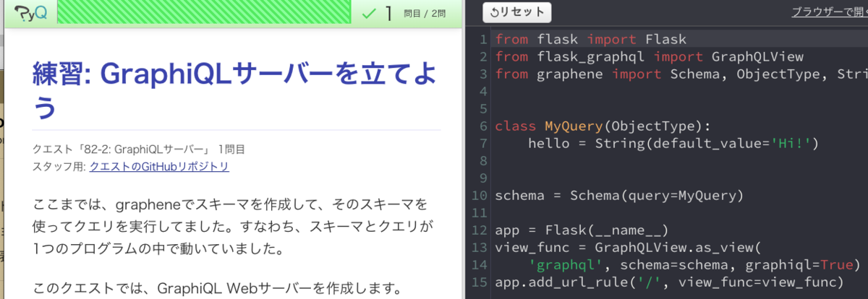Open the ブラウザーで開く link
Image resolution: width=868 pixels, height=299 pixels.
(x=829, y=12)
